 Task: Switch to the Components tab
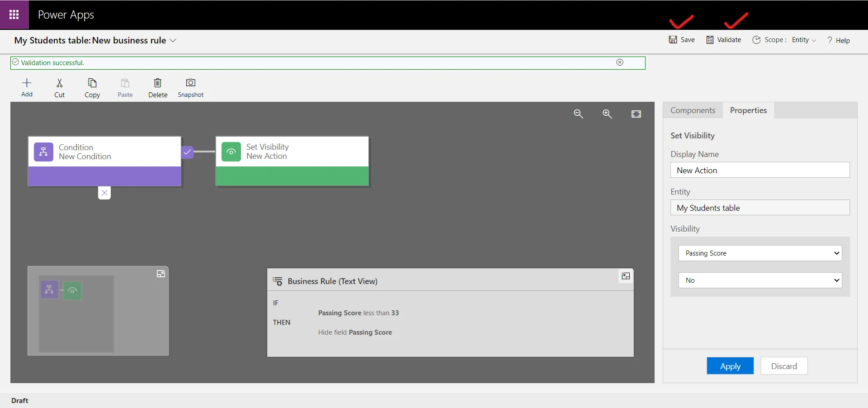point(693,110)
